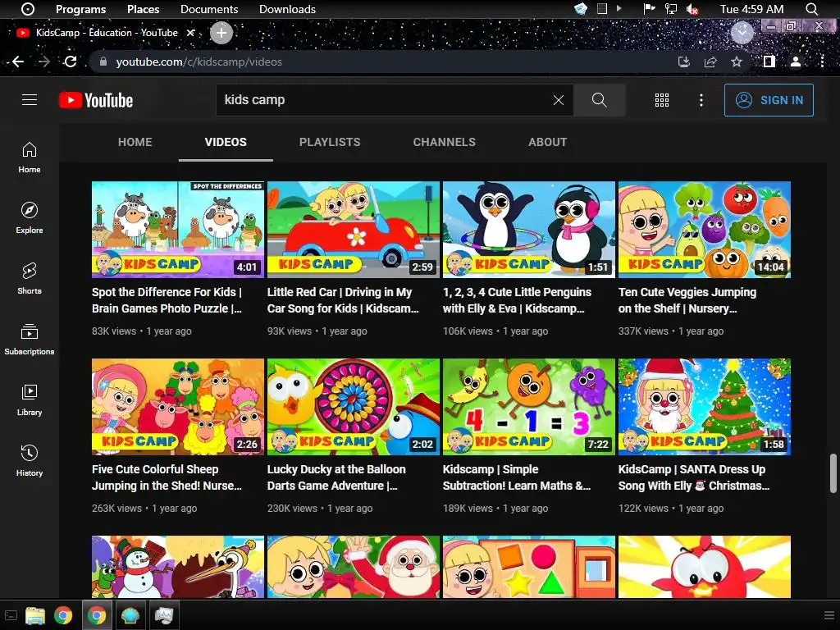840x630 pixels.
Task: Open Five Cute Colorful Sheep title
Action: pyautogui.click(x=167, y=477)
